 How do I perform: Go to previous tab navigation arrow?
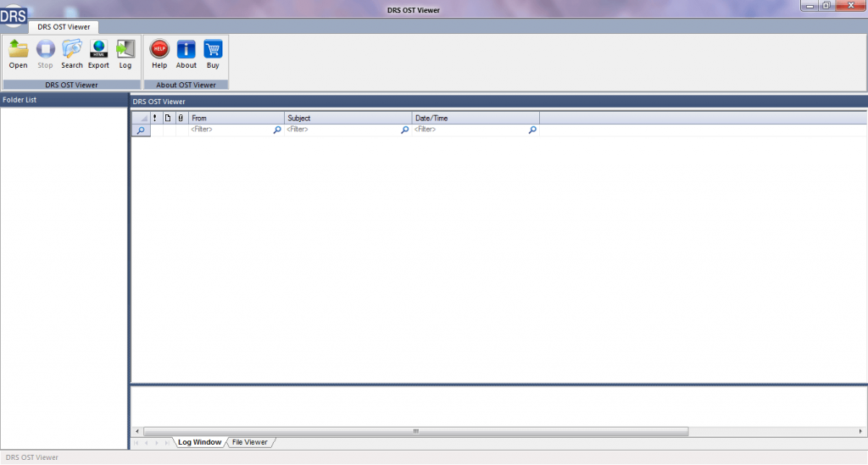146,443
